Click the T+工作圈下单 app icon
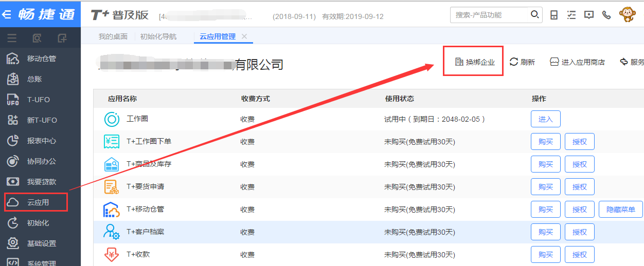Viewport: 644px width, 266px height. (x=112, y=142)
